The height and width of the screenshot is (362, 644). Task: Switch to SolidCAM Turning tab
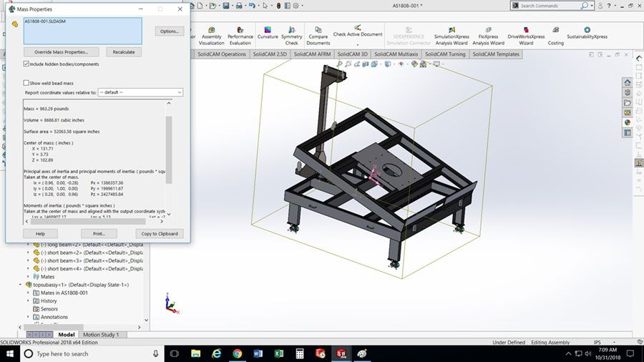[445, 54]
